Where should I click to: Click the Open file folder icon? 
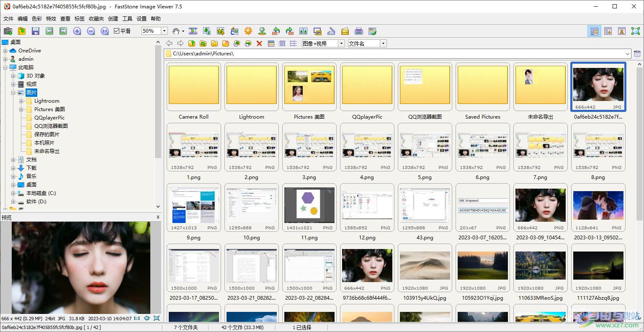[22, 31]
